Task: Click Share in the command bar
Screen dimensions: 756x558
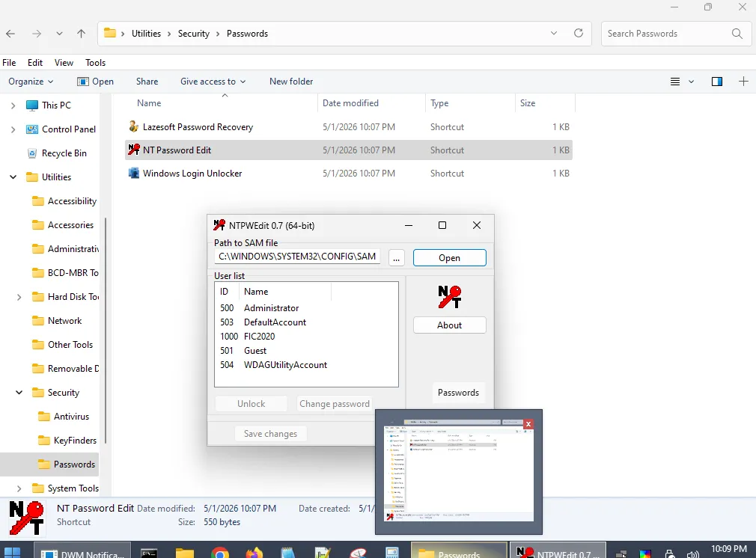Action: pyautogui.click(x=147, y=82)
